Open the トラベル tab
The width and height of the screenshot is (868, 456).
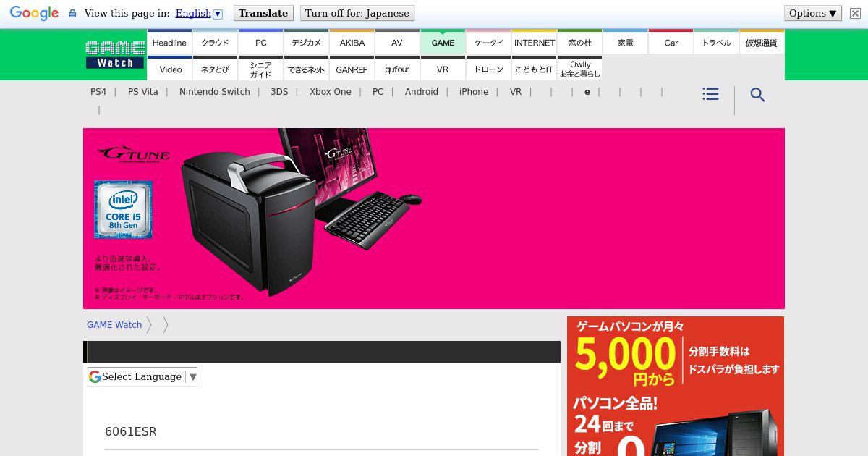(716, 43)
